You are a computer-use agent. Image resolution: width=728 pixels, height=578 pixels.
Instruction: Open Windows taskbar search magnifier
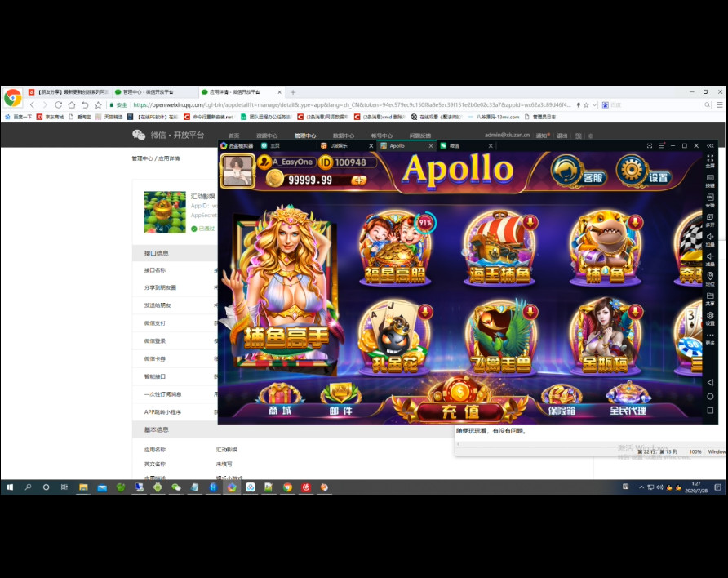(x=28, y=487)
